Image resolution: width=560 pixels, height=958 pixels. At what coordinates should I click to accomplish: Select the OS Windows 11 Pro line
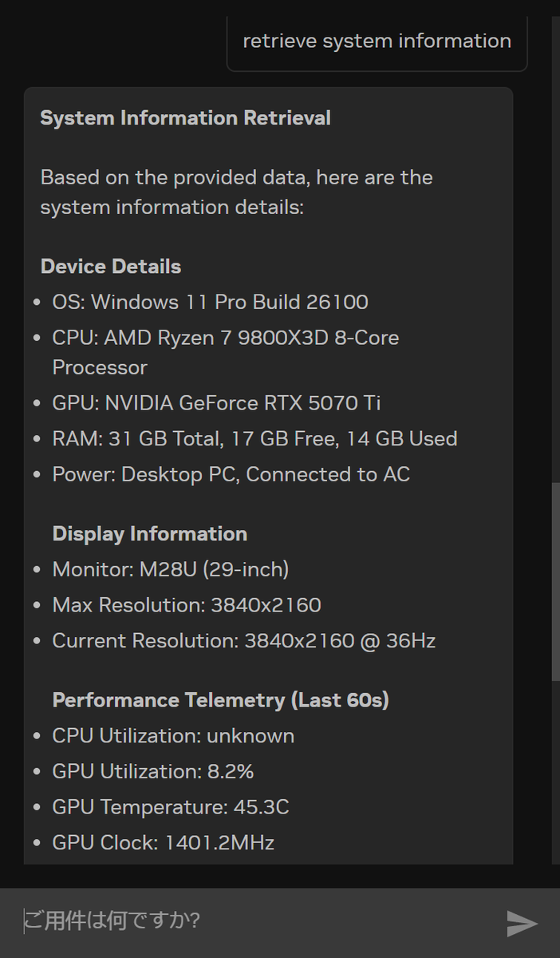tap(210, 303)
